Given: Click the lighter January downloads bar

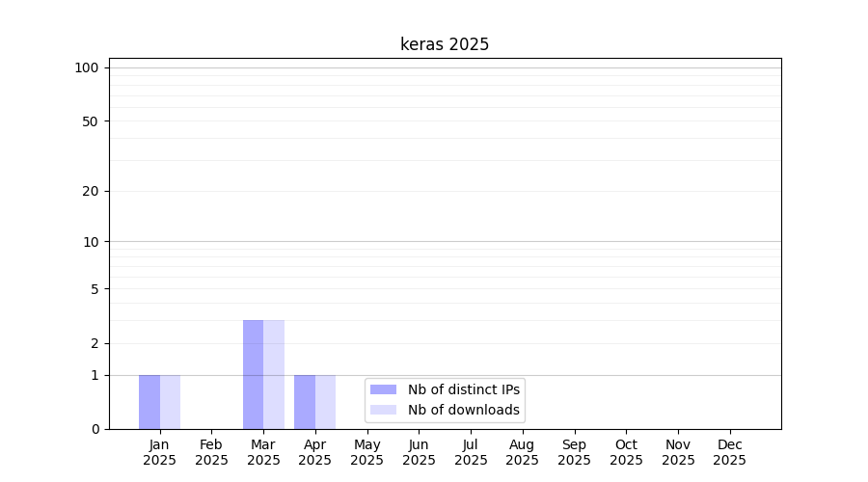Looking at the screenshot, I should tap(171, 402).
